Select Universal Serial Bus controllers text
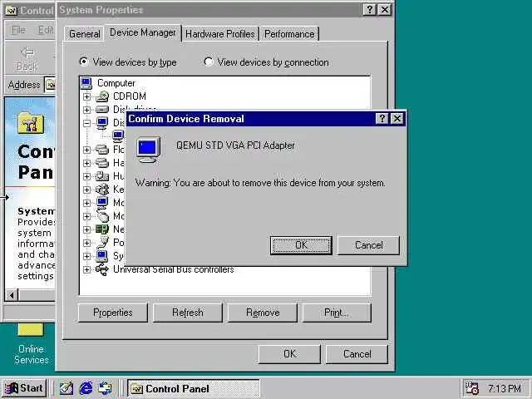This screenshot has height=399, width=532. pos(174,269)
